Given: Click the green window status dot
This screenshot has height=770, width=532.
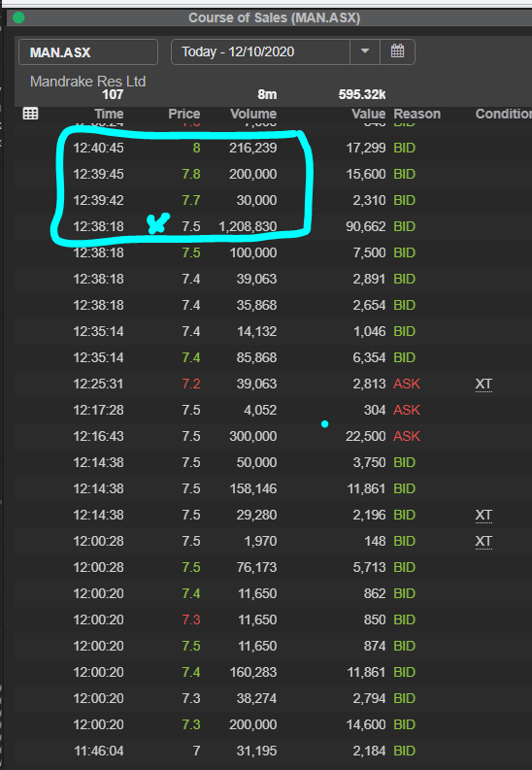Looking at the screenshot, I should [18, 18].
